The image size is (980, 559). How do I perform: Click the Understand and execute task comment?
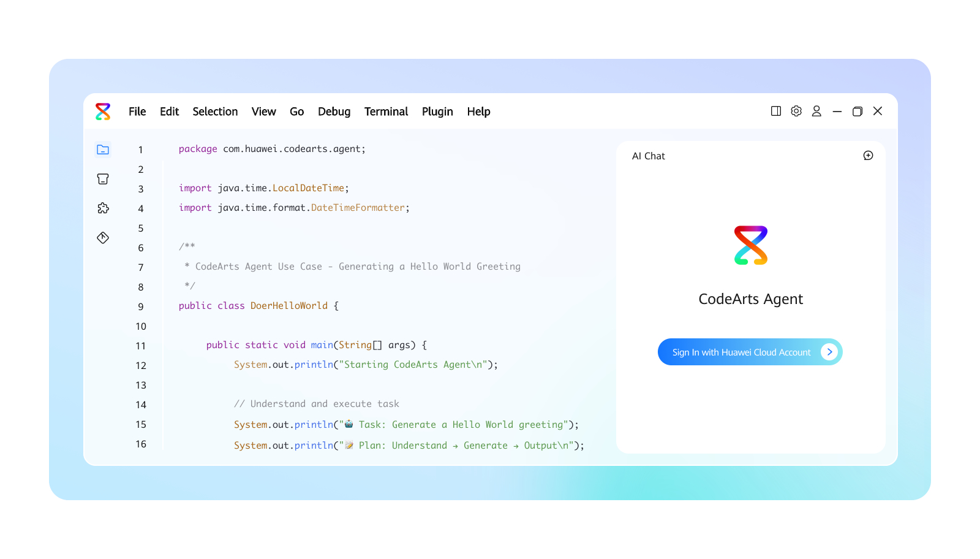pyautogui.click(x=317, y=404)
